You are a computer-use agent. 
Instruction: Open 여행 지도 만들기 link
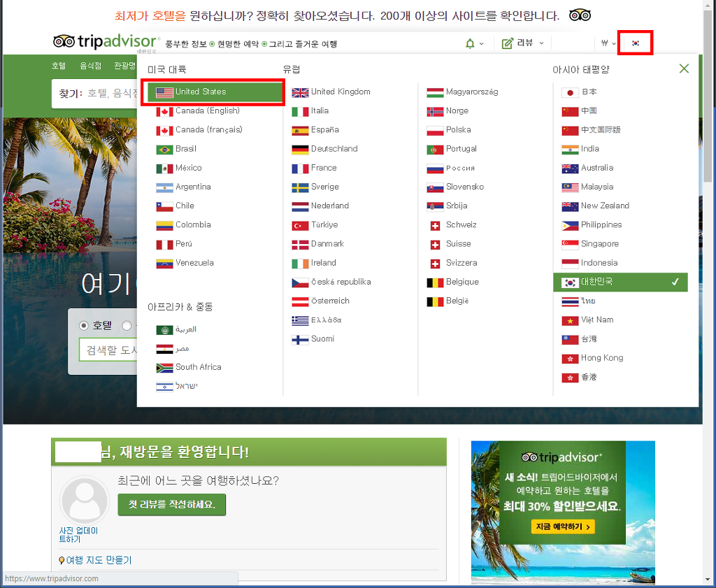tap(99, 560)
